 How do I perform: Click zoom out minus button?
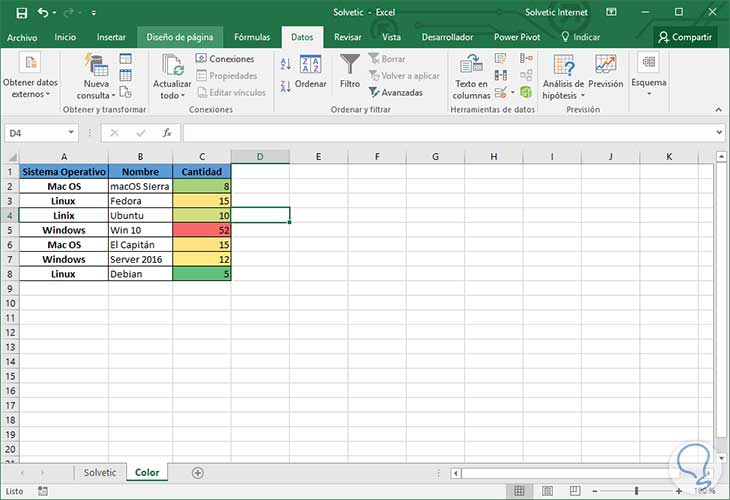click(595, 491)
